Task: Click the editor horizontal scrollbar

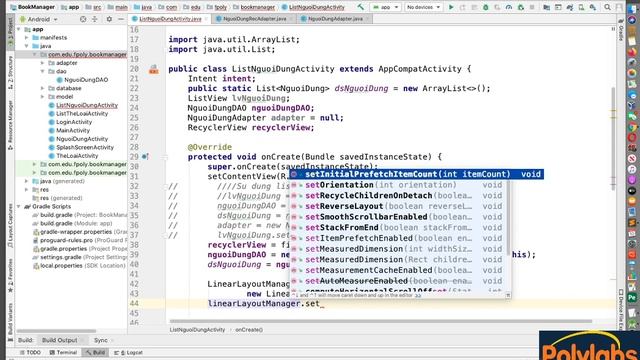Action: click(380, 321)
